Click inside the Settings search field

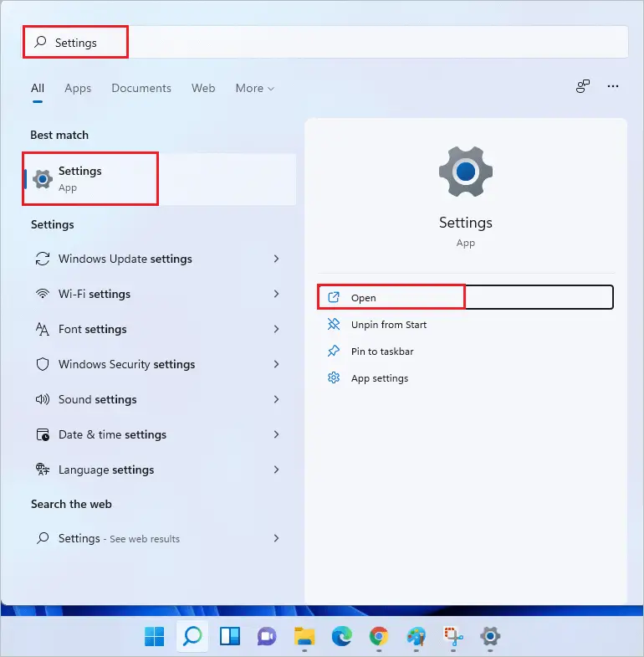pos(326,42)
